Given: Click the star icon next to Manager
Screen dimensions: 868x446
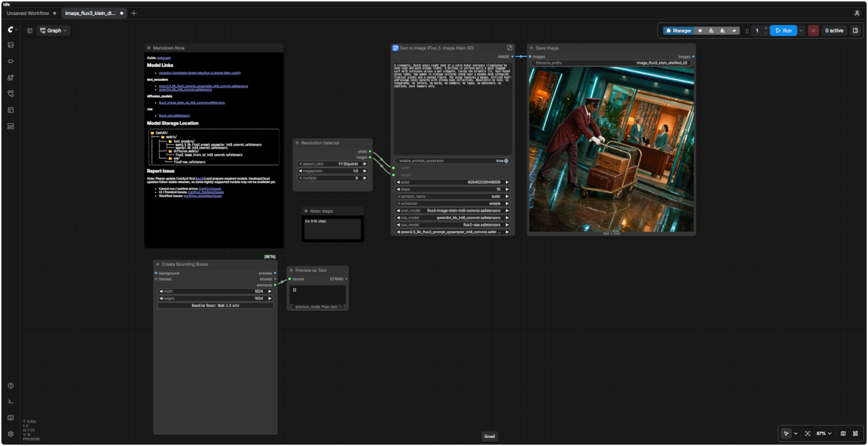Looking at the screenshot, I should (701, 31).
